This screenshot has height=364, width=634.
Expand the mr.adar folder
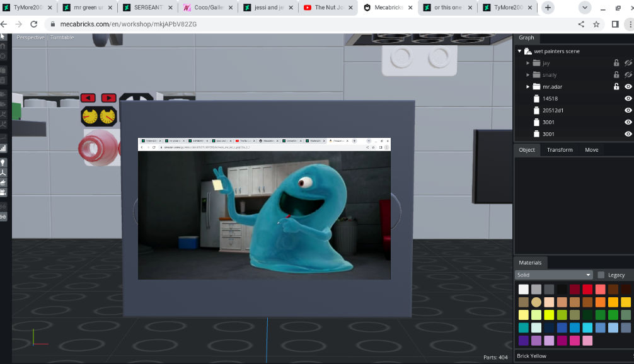pyautogui.click(x=527, y=86)
